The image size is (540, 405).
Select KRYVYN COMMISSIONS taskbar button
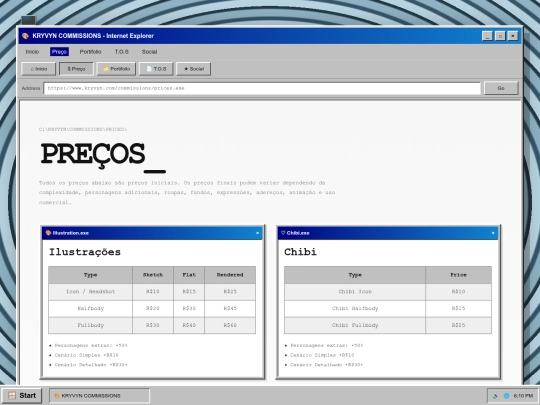pyautogui.click(x=100, y=396)
